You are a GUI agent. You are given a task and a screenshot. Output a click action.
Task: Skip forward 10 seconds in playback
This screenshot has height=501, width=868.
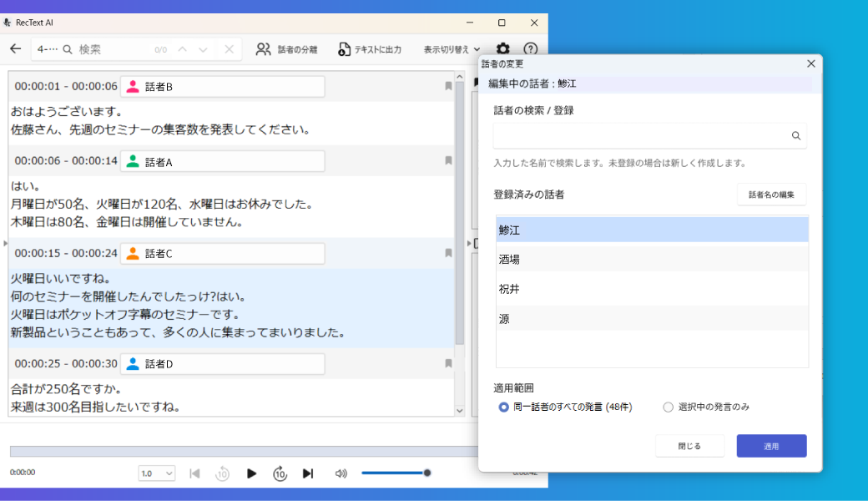point(280,473)
